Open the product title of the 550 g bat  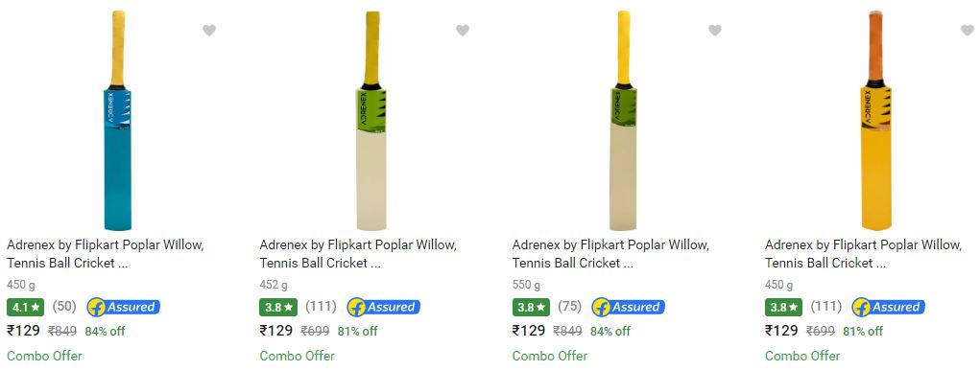click(x=610, y=254)
